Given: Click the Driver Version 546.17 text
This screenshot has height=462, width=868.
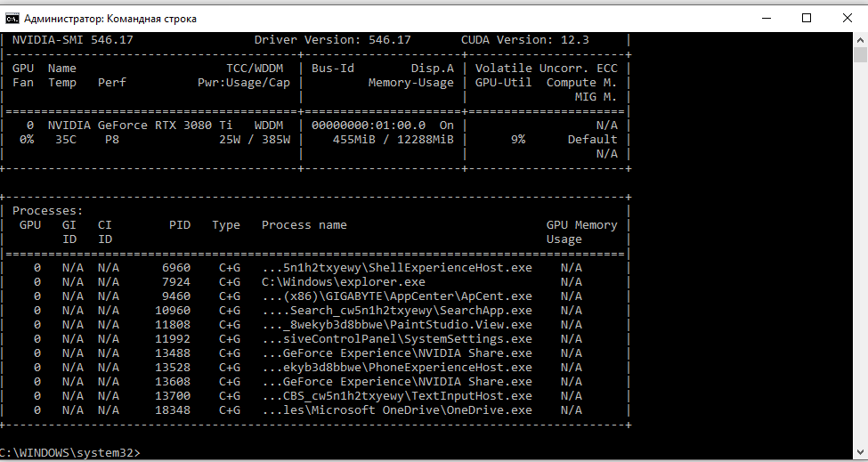Looking at the screenshot, I should (x=332, y=40).
